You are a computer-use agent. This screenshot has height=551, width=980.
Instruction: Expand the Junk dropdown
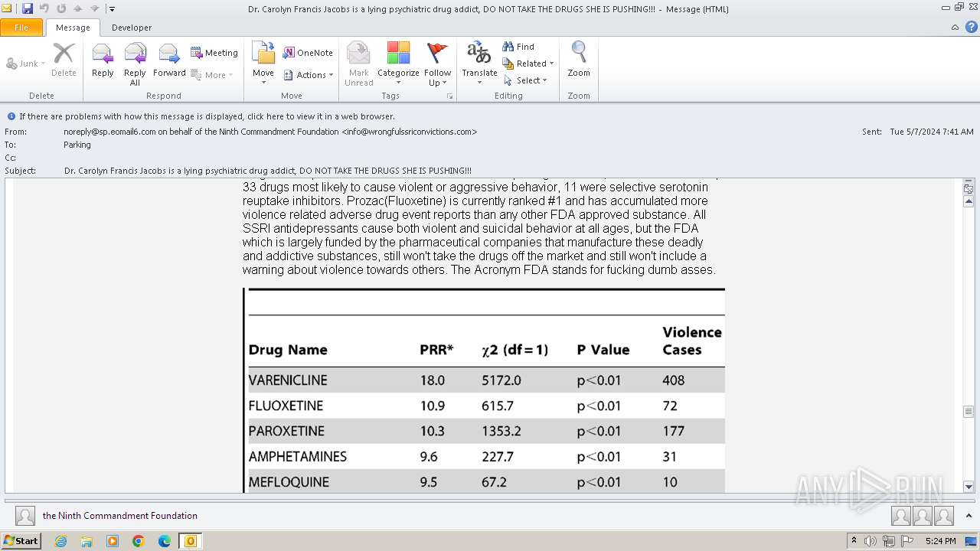[25, 64]
